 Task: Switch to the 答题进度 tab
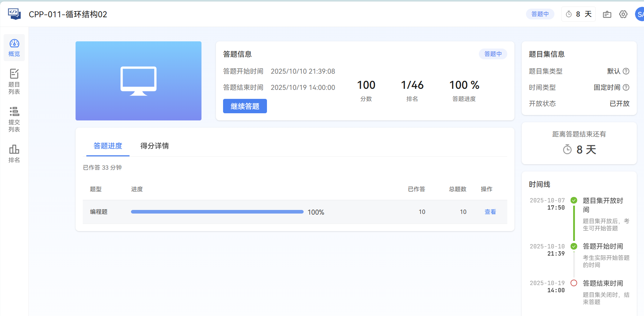pyautogui.click(x=108, y=146)
